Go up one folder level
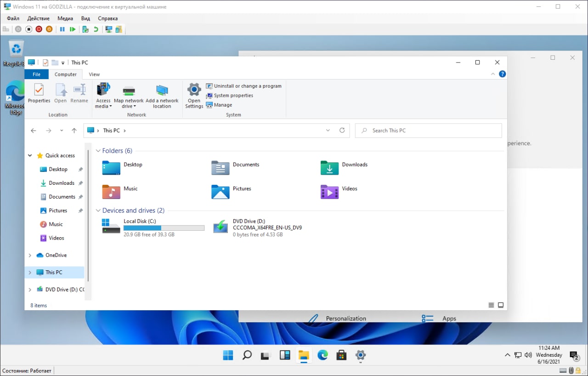The image size is (588, 376). click(x=74, y=131)
